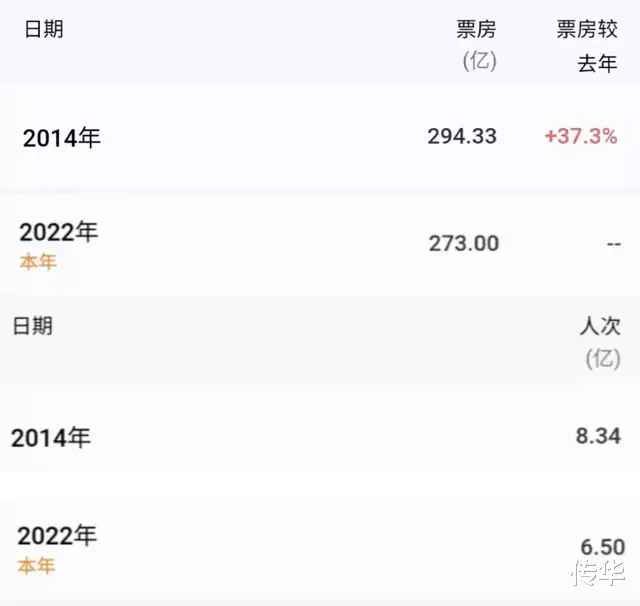Viewport: 640px width, 606px height.
Task: Select the 2014年 attendance row
Action: (x=320, y=437)
